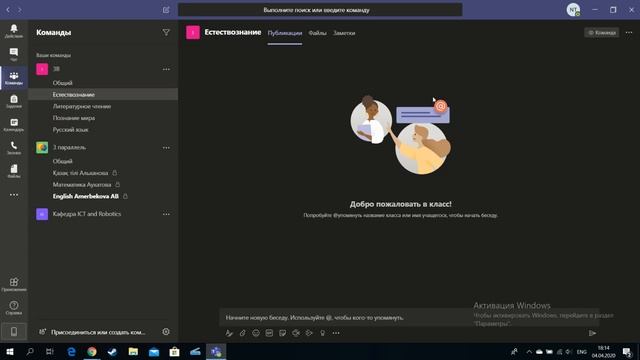
Task: Open Calendar in the left rail
Action: tap(13, 124)
